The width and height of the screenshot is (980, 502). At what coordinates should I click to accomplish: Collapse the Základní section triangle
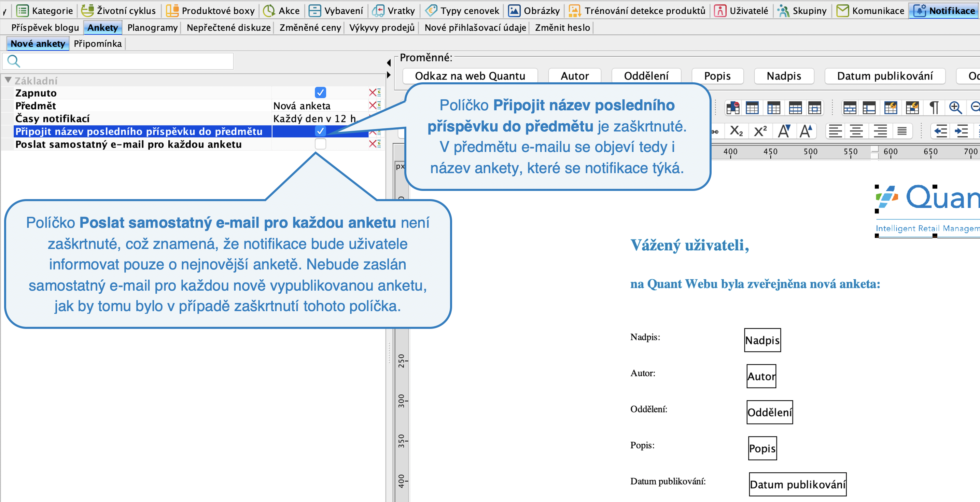(x=8, y=80)
